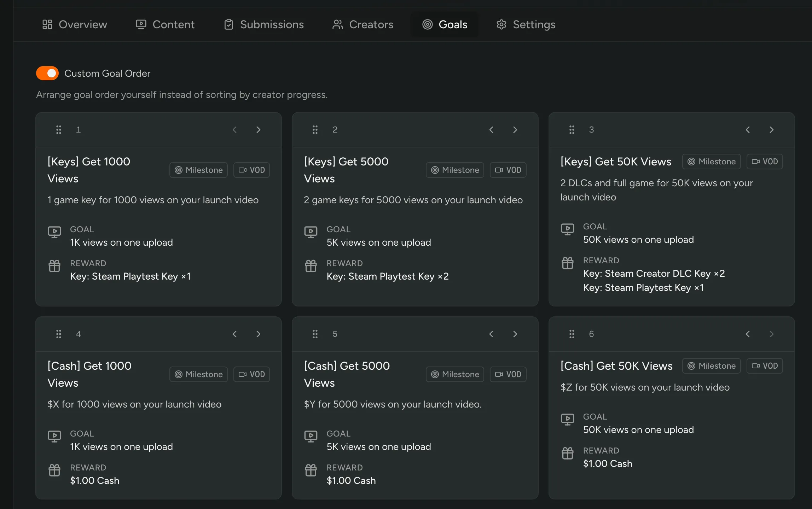The width and height of the screenshot is (812, 509).
Task: Click the goal video icon in [Keys] Get 50K Views
Action: (x=568, y=229)
